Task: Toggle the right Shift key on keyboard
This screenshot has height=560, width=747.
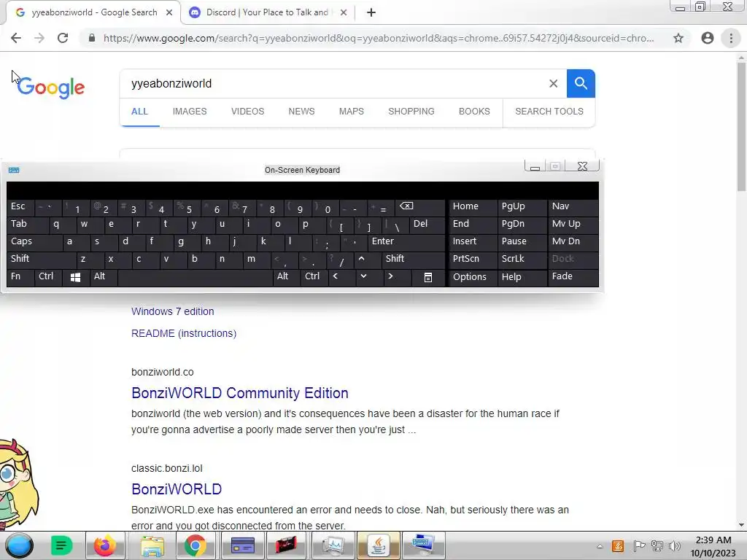Action: click(x=413, y=259)
